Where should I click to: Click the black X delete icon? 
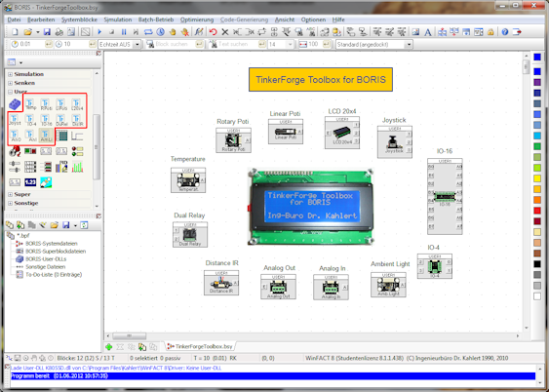(x=225, y=32)
